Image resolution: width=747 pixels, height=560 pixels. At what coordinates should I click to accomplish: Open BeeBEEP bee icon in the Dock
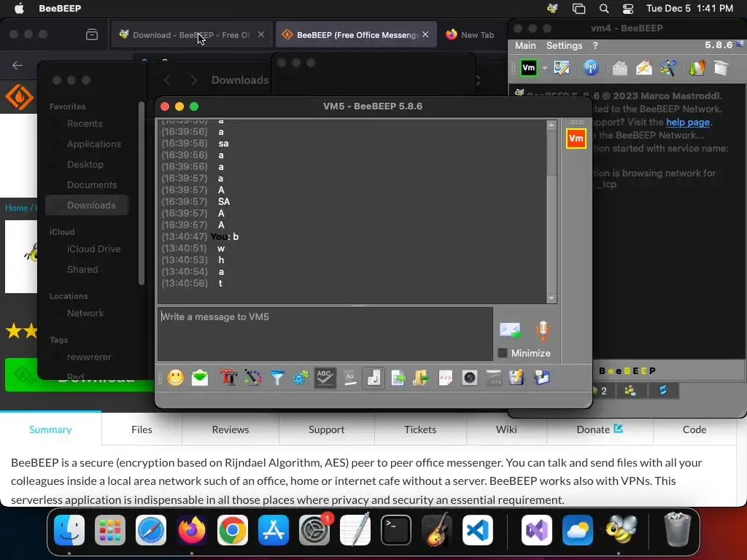(620, 530)
